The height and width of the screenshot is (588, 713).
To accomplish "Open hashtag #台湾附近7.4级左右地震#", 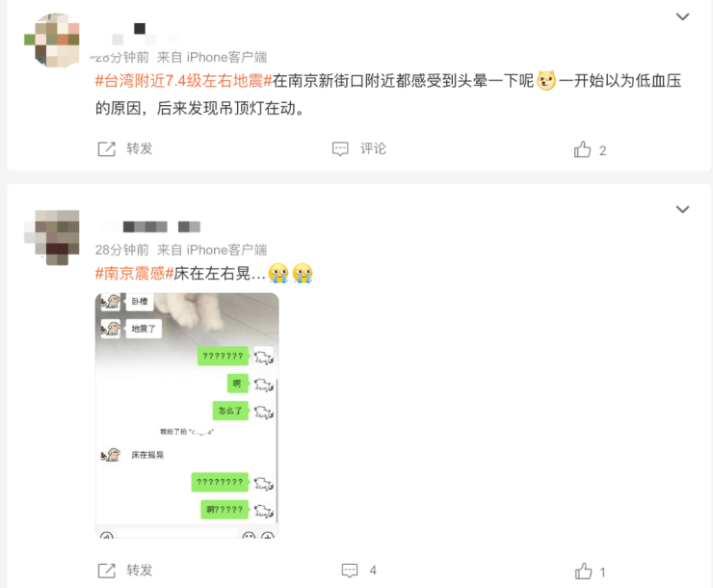I will pos(183,81).
